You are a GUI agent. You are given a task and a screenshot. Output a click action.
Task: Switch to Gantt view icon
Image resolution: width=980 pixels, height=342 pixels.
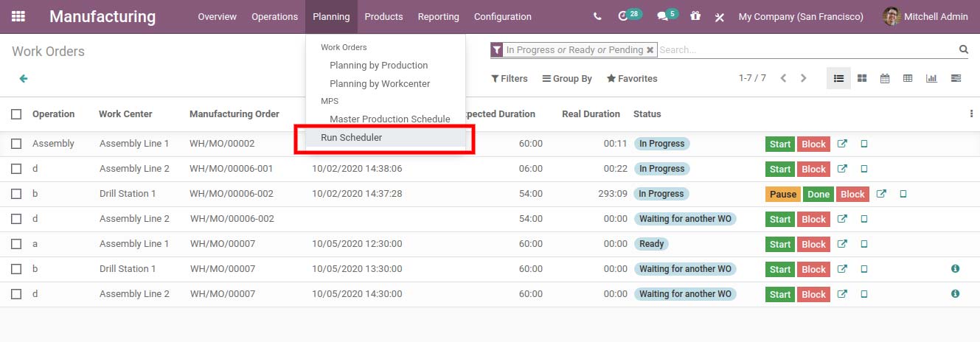(x=956, y=78)
